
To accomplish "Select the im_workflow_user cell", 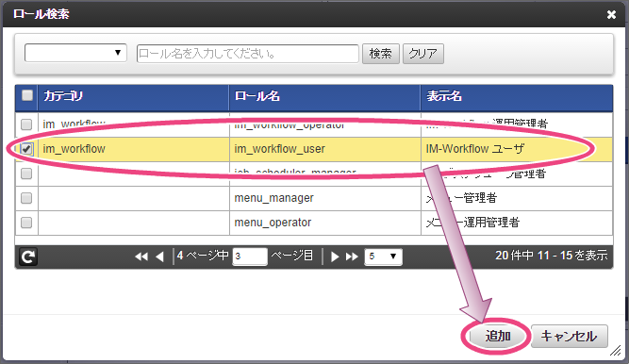I will (325, 149).
